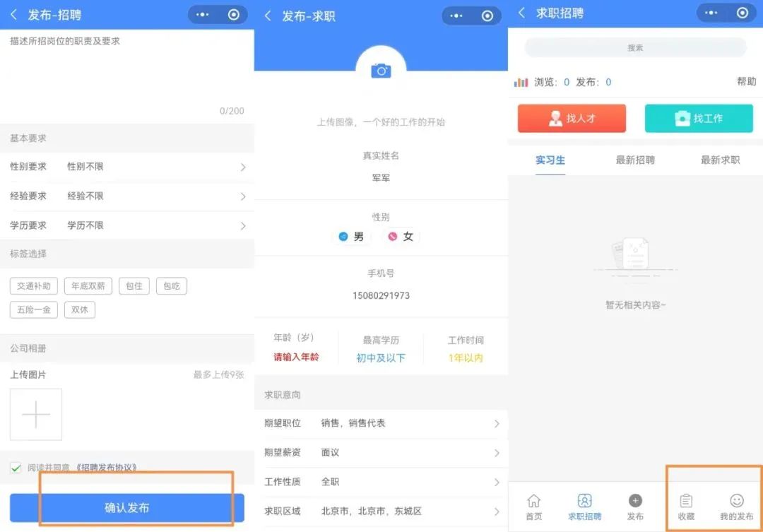Tap the 找人才 button to find talent
This screenshot has height=532, width=763.
coord(571,118)
